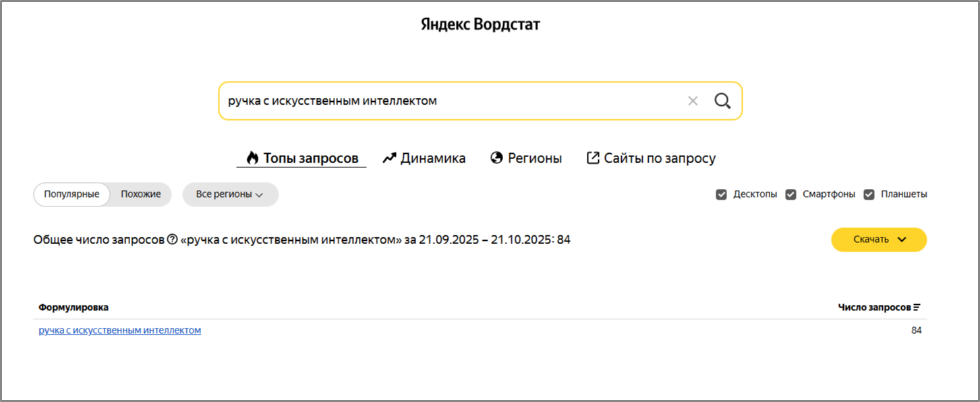Click the Яндекс Вордстат logo title
This screenshot has width=980, height=402.
[480, 25]
